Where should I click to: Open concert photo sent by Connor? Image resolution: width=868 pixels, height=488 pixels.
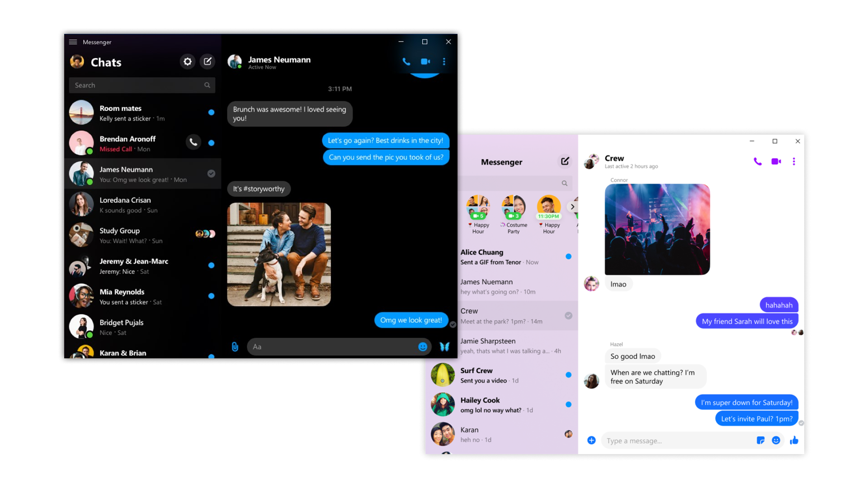[657, 229]
